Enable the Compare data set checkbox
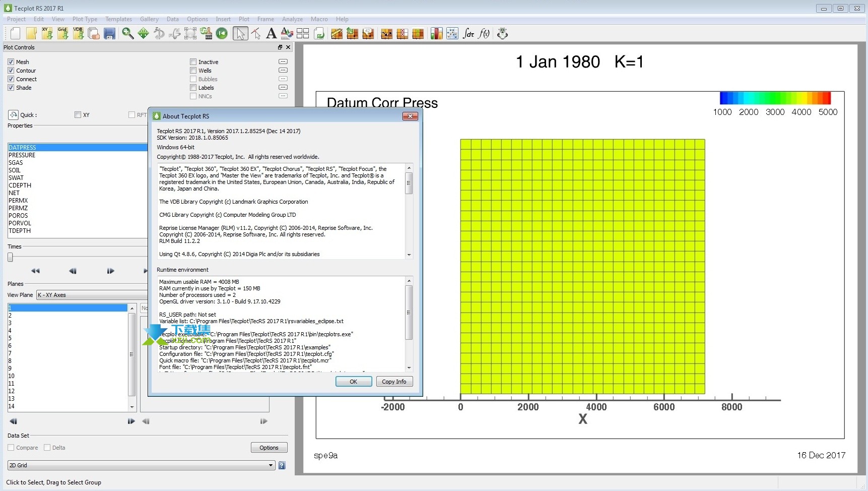 (x=11, y=448)
